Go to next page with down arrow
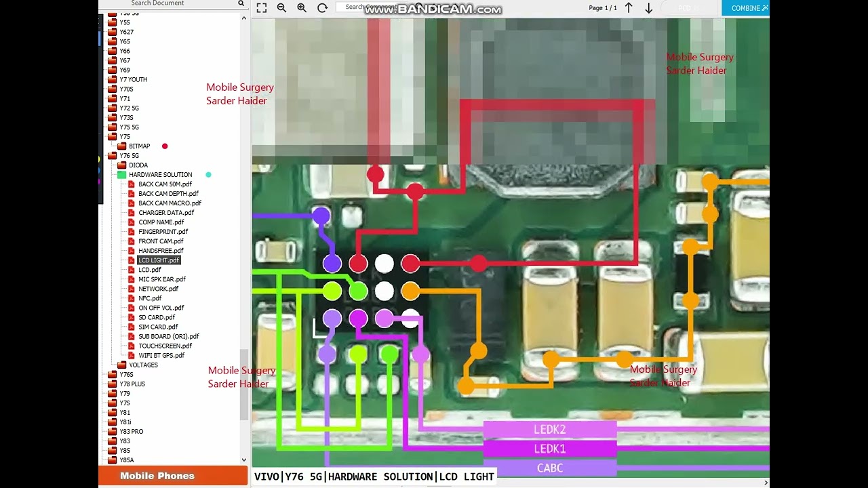The width and height of the screenshot is (868, 488). [649, 8]
